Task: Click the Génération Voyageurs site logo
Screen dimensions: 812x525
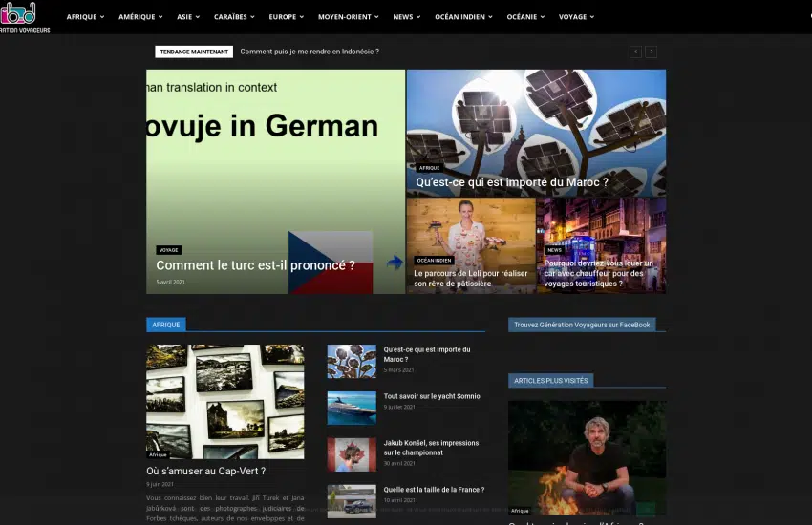Action: click(x=24, y=16)
